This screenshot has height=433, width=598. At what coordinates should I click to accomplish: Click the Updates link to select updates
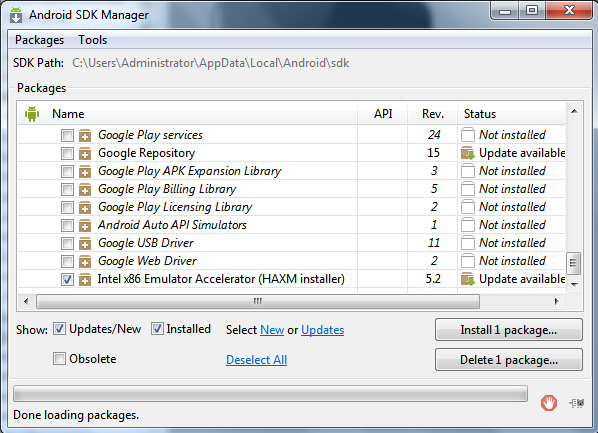pos(323,330)
